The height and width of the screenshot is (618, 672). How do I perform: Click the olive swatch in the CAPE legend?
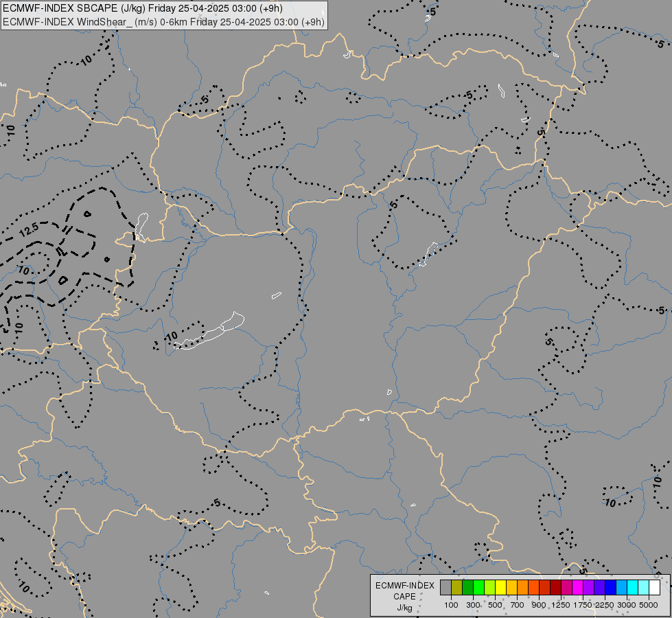456,588
